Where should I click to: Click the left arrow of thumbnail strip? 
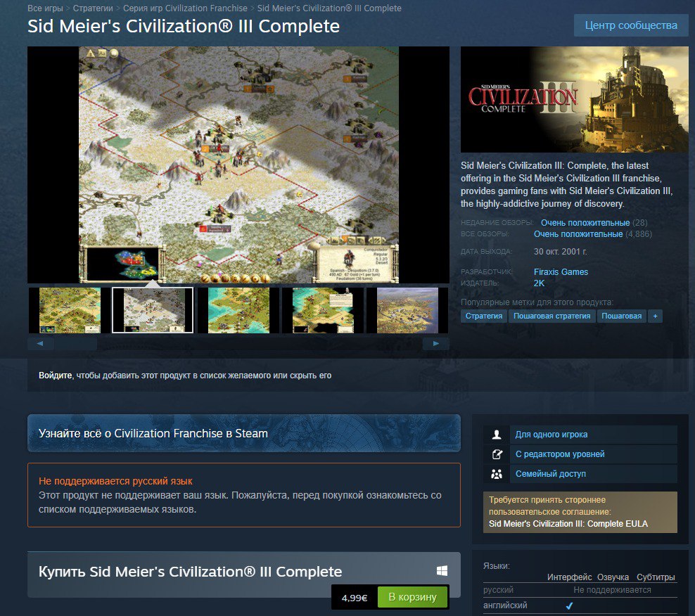click(x=40, y=343)
